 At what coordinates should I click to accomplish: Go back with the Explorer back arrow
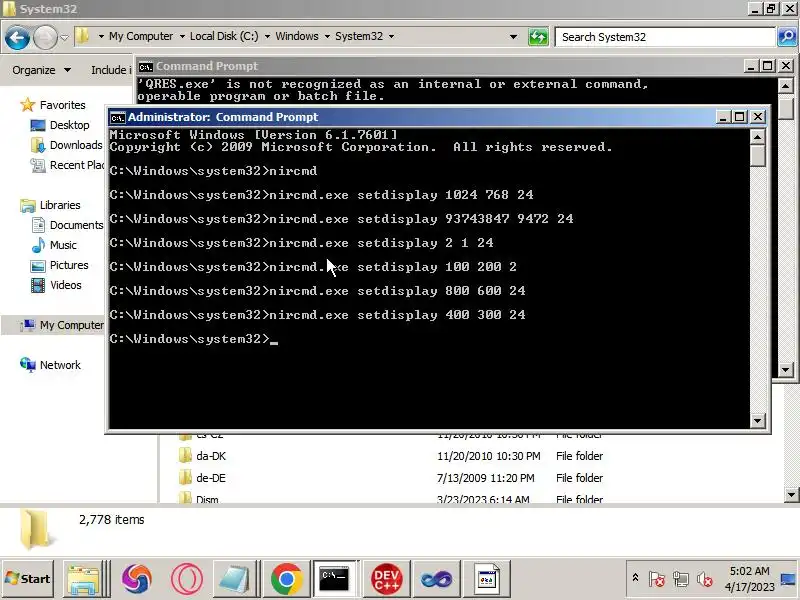click(17, 37)
